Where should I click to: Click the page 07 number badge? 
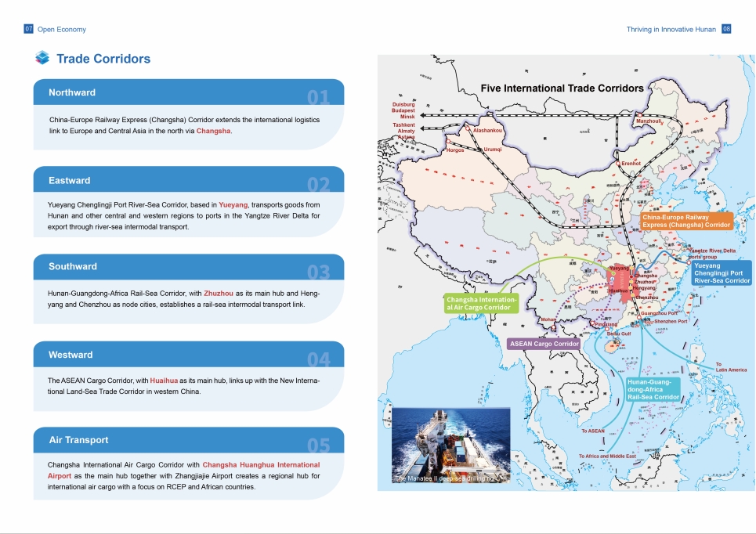[x=29, y=29]
